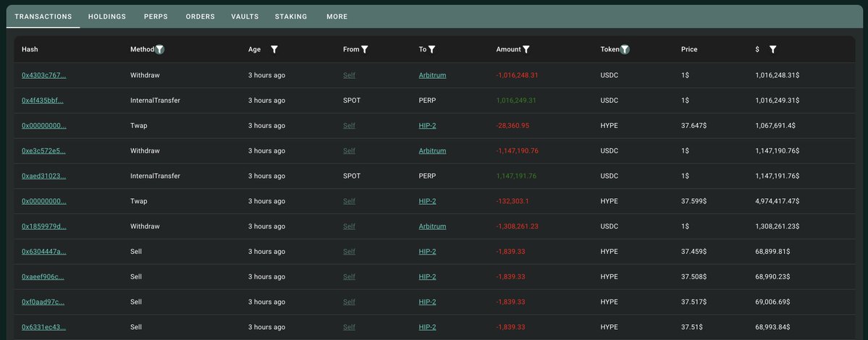Open hash 0x6304447a Sell transaction
The image size is (868, 340).
coord(44,252)
